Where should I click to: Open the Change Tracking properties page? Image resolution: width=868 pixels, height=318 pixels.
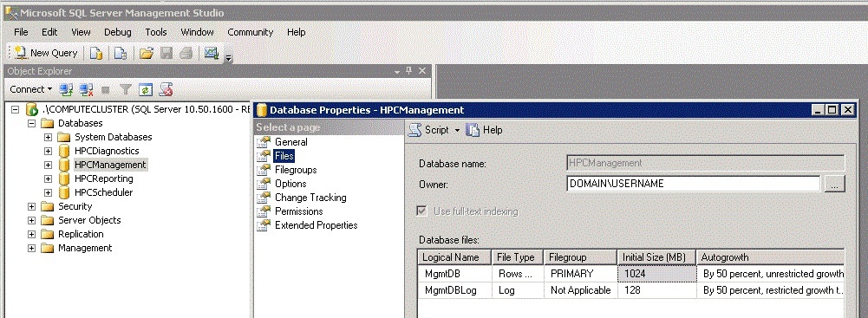pos(310,198)
